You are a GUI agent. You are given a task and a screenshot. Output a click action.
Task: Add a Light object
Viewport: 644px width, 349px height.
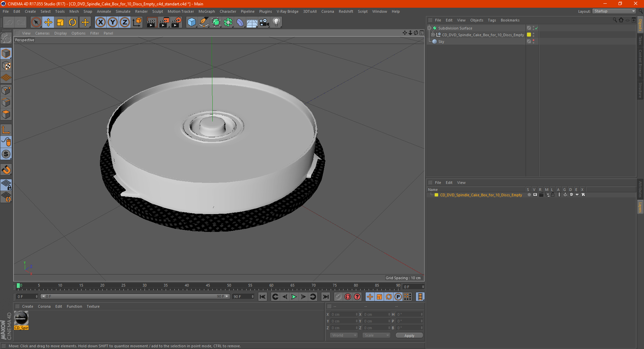point(276,22)
